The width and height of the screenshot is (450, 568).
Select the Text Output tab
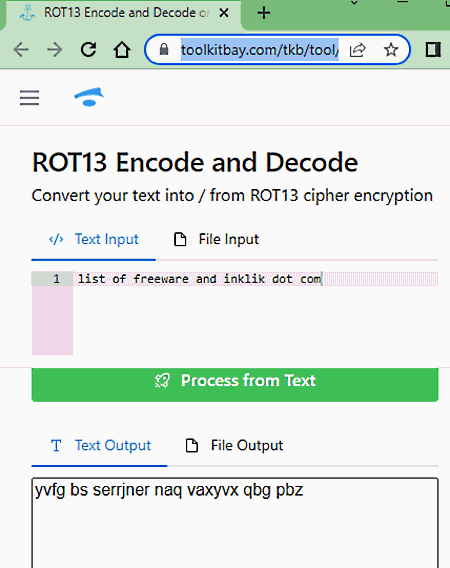(100, 446)
